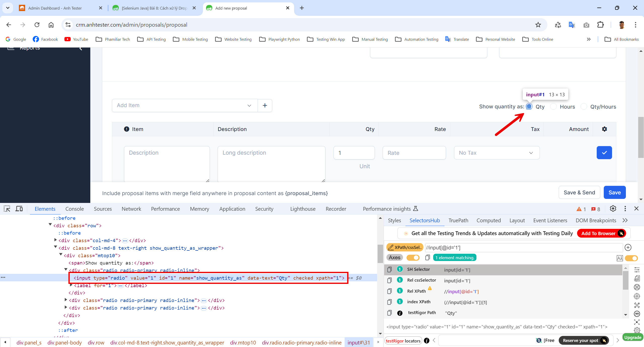Click the Rate input field
The width and height of the screenshot is (644, 347).
click(x=413, y=153)
